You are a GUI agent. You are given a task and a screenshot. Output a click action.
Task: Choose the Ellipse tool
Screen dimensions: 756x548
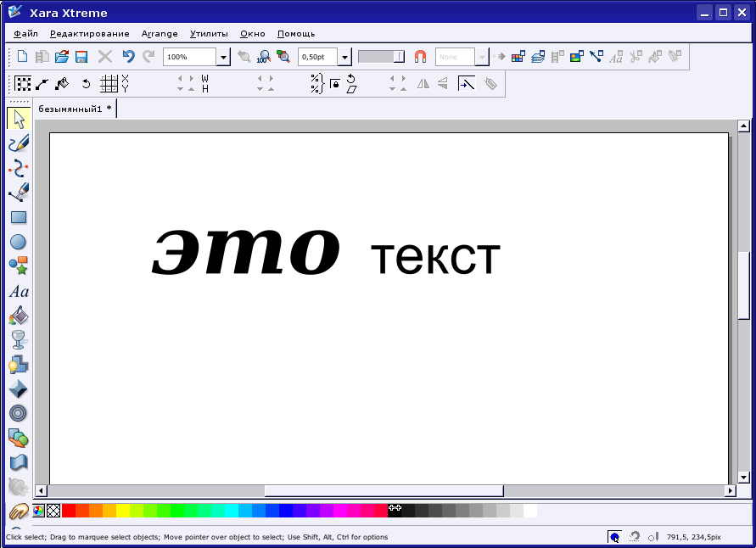(19, 242)
